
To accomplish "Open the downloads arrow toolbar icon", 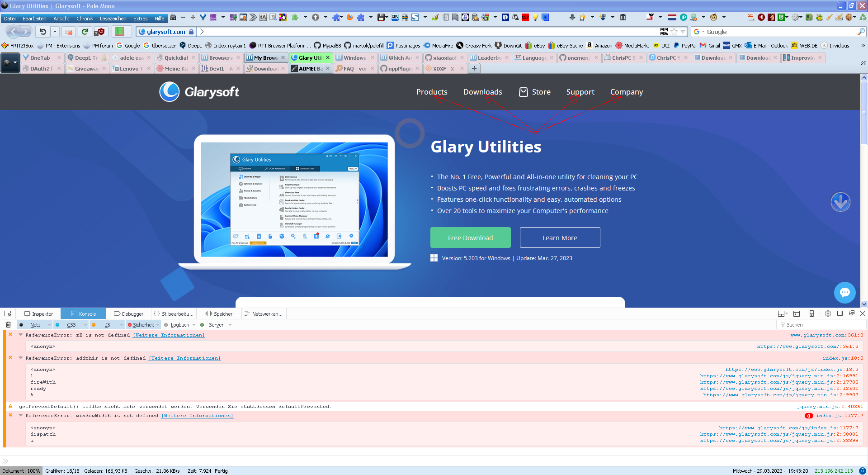I will click(572, 17).
